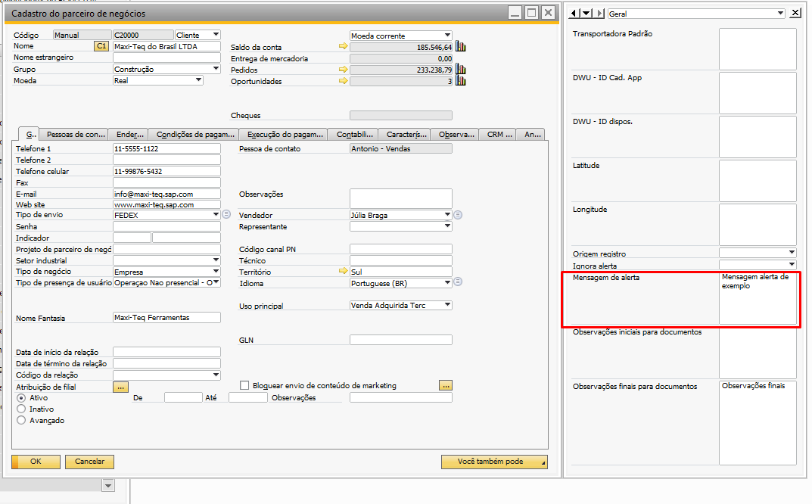Select the Inativo radio button
This screenshot has width=812, height=504.
coord(21,409)
